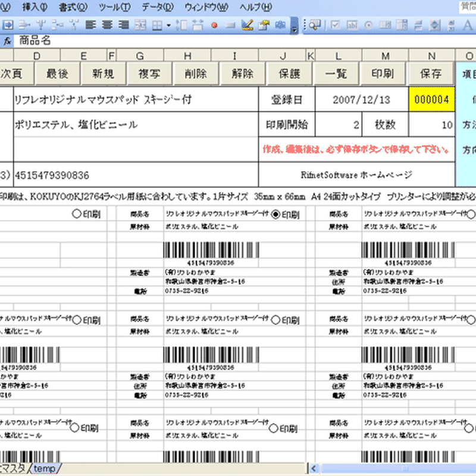
Task: Select 印刷 radio in third-row left label
Action: [75, 428]
